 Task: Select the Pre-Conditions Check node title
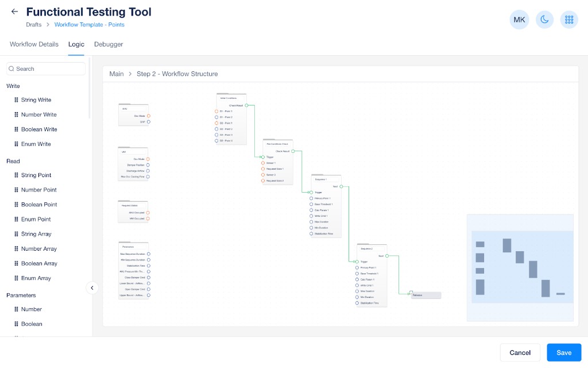pyautogui.click(x=277, y=144)
